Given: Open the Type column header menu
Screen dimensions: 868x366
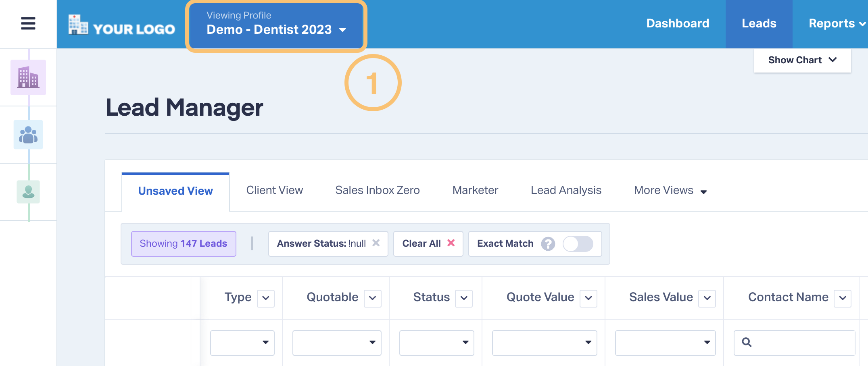Looking at the screenshot, I should (266, 298).
